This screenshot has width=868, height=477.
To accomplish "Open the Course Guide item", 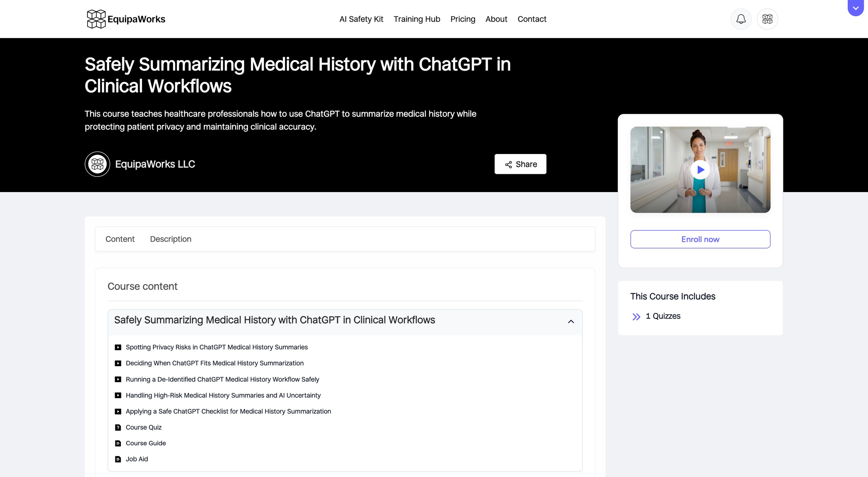I will [x=146, y=443].
